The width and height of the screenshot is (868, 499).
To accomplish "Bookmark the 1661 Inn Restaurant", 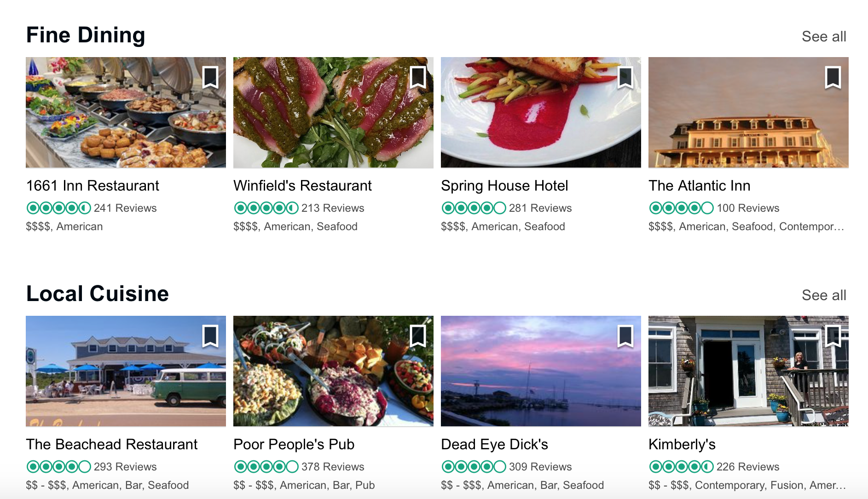I will [x=210, y=77].
